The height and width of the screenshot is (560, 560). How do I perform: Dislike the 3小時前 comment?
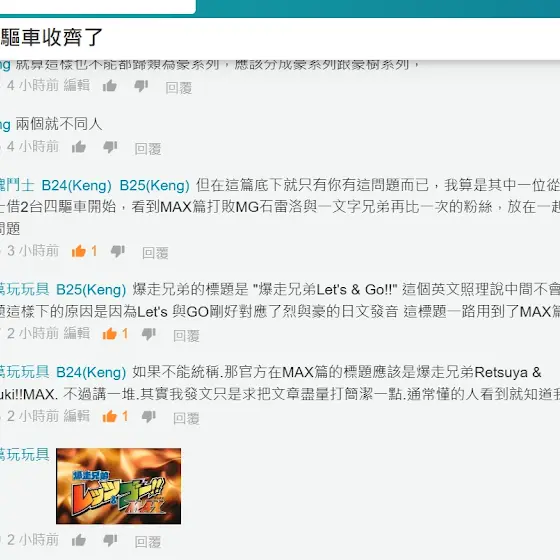pos(118,251)
